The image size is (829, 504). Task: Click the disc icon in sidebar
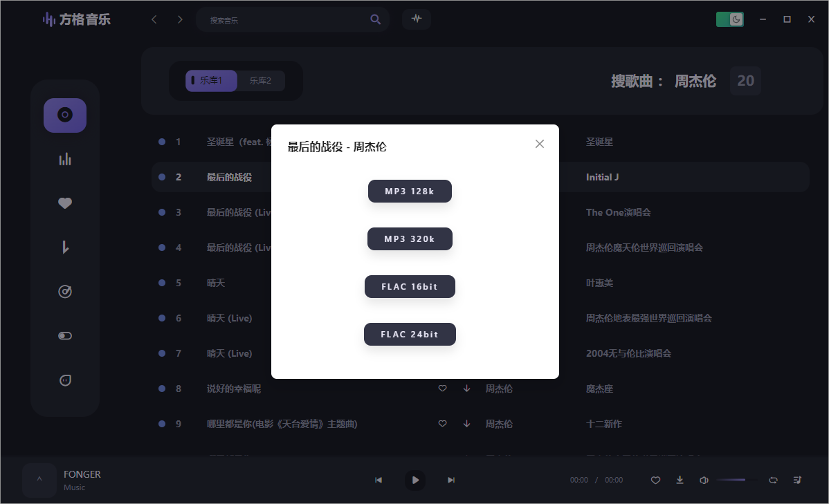coord(65,115)
